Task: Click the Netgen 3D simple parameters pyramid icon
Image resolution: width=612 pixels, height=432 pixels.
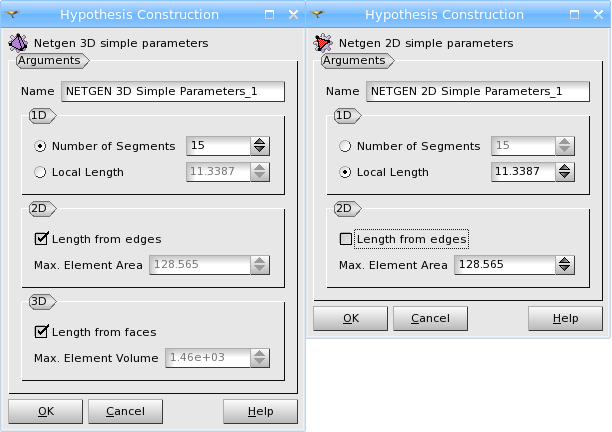Action: [18, 43]
